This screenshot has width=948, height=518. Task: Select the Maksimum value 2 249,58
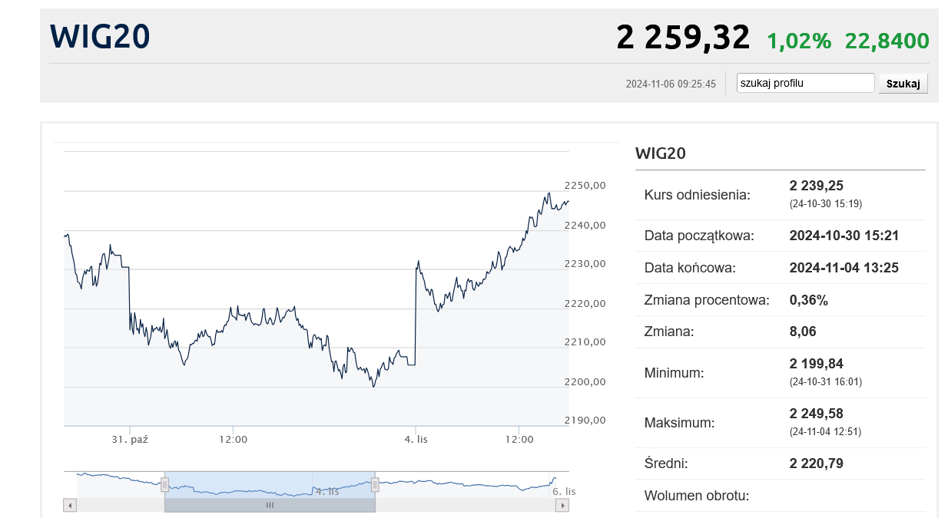[x=829, y=414]
